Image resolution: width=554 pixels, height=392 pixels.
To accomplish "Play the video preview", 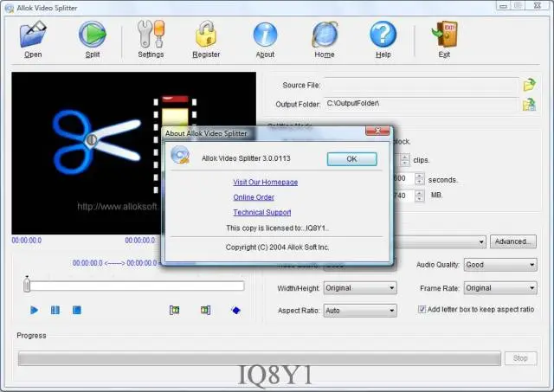I will (x=34, y=310).
